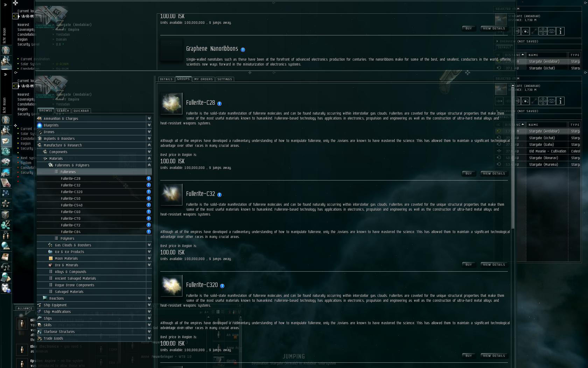Show info for Fullerite-C70 in the browse tree
This screenshot has height=368, width=588.
tap(149, 218)
